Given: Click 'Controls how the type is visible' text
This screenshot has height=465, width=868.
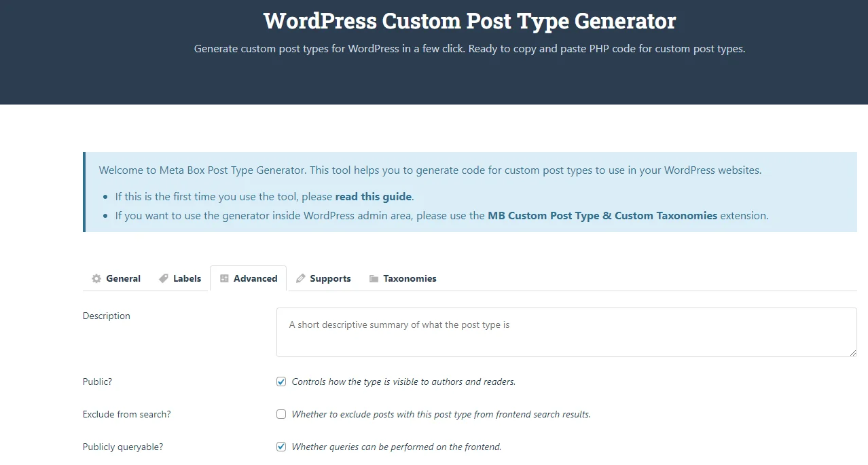Looking at the screenshot, I should click(403, 382).
